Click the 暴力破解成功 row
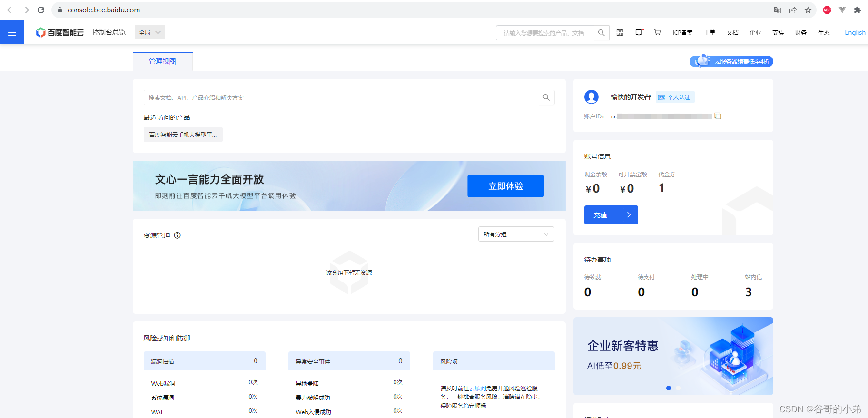 (x=349, y=398)
